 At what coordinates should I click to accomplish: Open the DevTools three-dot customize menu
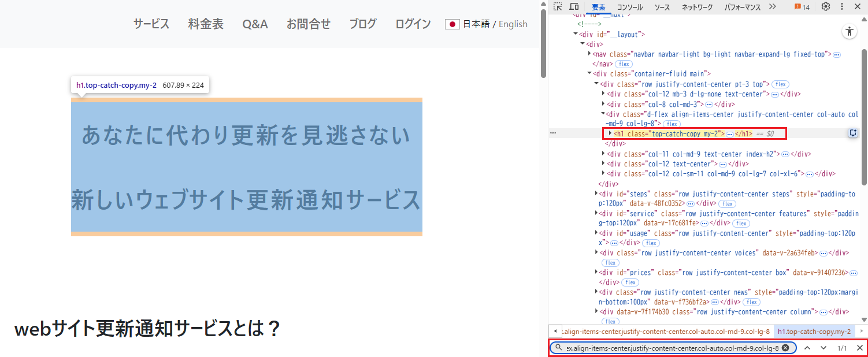point(841,7)
